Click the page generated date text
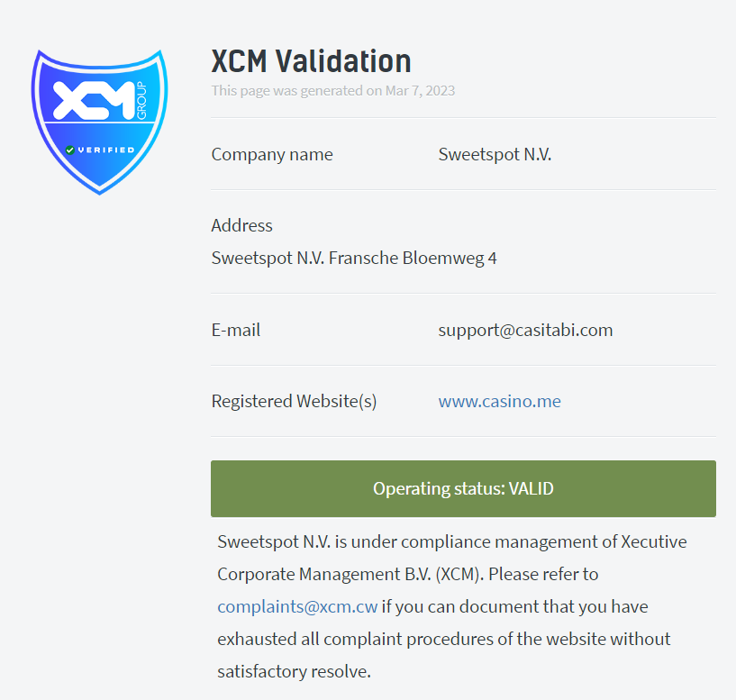 (332, 91)
